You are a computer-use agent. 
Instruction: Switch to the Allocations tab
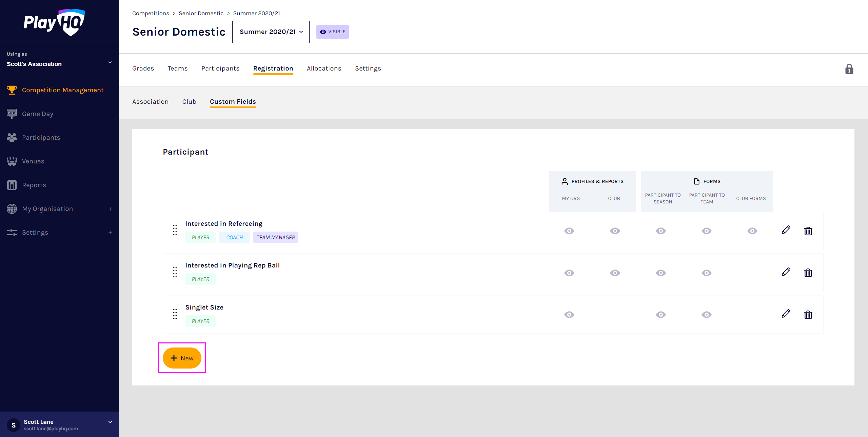click(324, 68)
